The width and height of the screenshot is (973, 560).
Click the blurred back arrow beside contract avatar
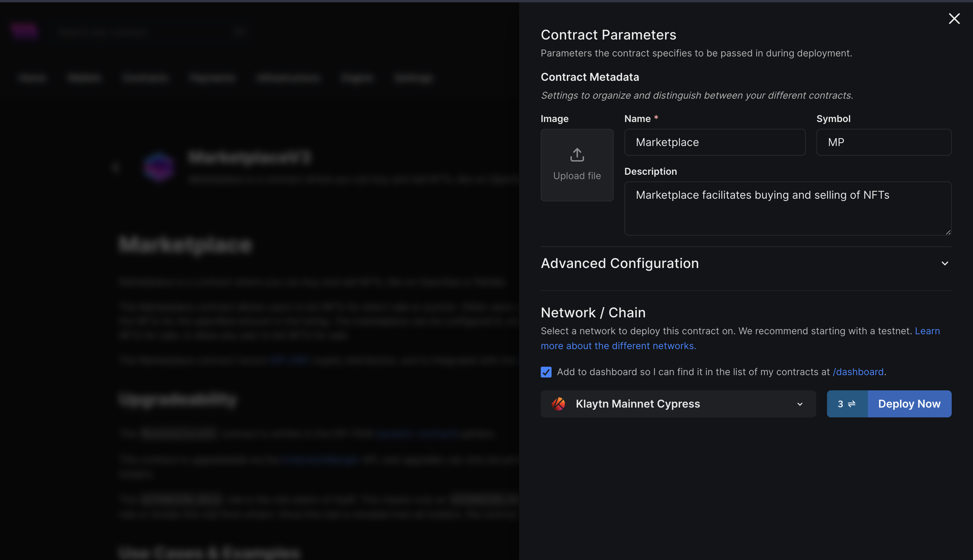[116, 167]
